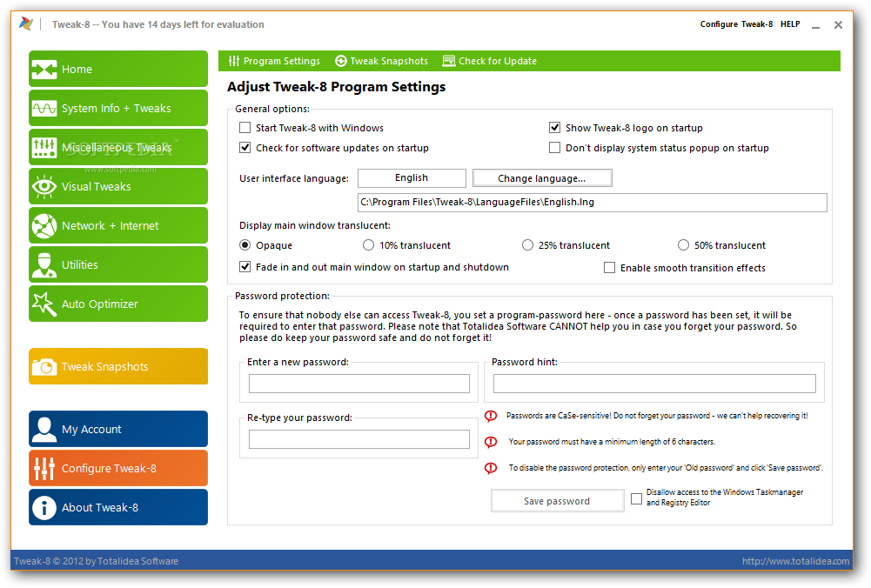Click the Change language... button
Screen dimensions: 871x588
click(x=542, y=178)
